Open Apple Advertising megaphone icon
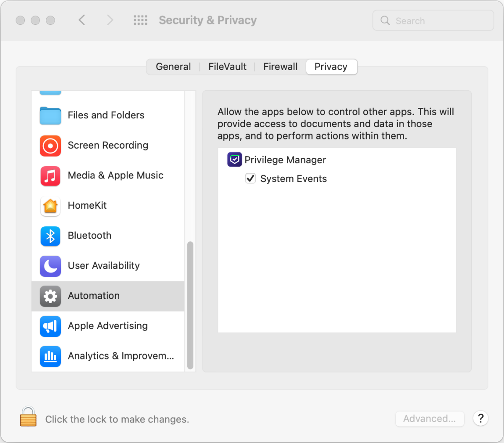 [x=50, y=326]
